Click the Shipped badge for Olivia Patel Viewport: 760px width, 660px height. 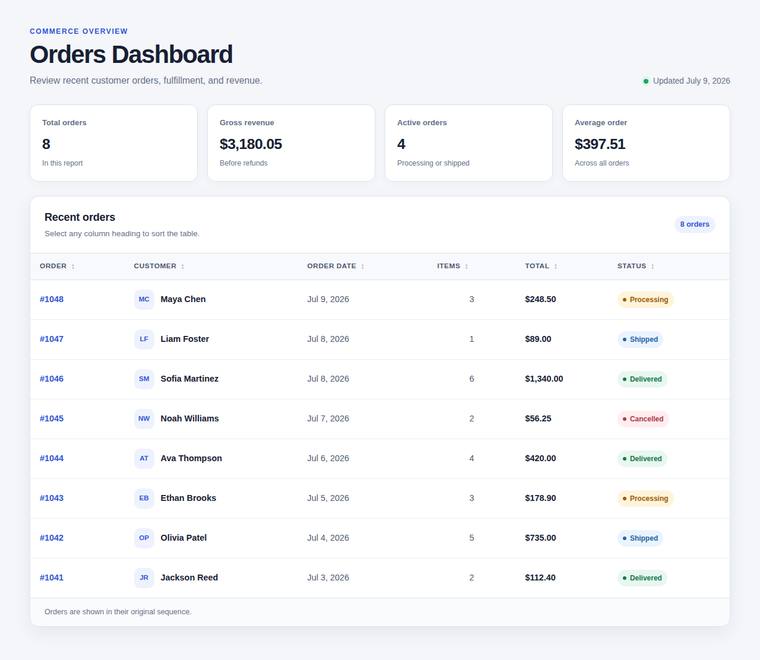tap(640, 538)
